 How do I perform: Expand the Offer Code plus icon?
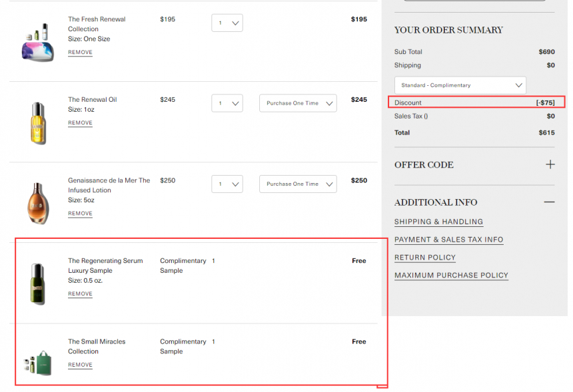point(550,164)
